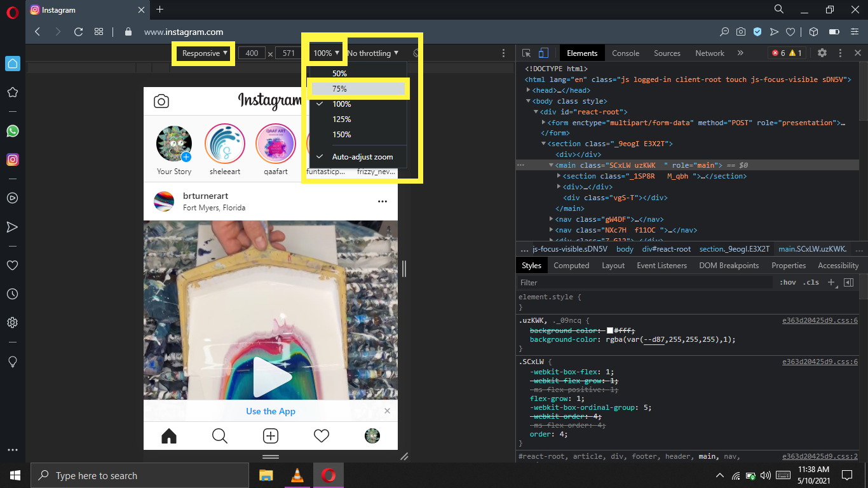
Task: Select 75% in the zoom menu
Action: 358,89
